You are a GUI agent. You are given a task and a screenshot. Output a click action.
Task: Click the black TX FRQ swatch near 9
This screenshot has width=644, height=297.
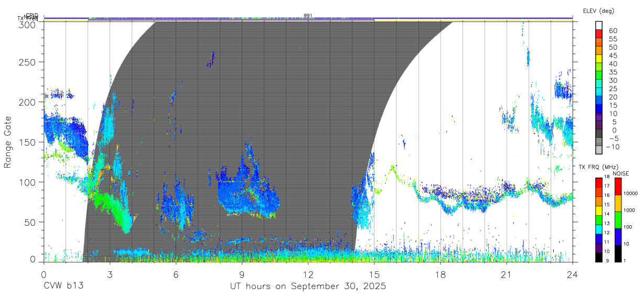(x=598, y=257)
